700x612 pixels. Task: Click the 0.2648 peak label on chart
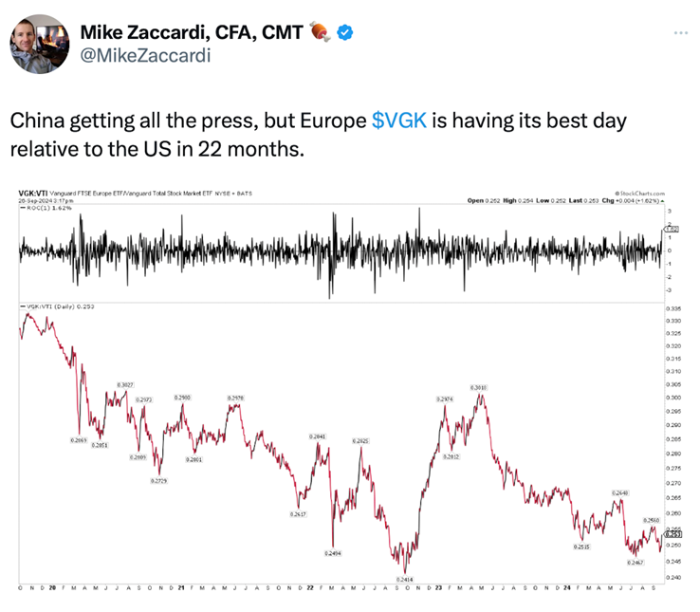(x=620, y=493)
